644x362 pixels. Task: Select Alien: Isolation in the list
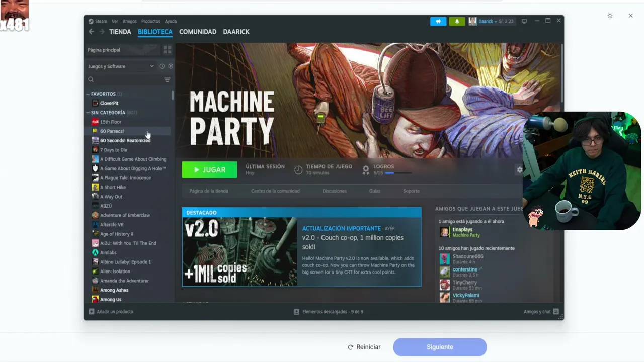point(115,271)
